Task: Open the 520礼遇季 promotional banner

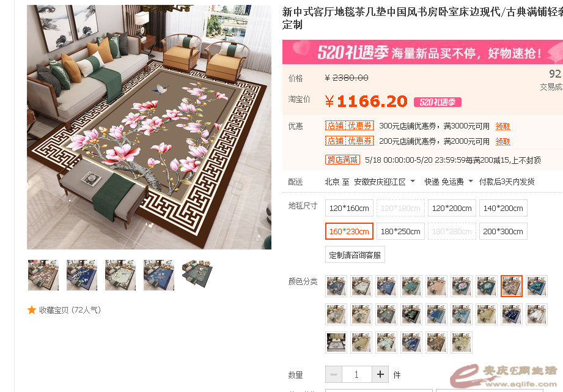Action: tap(422, 52)
